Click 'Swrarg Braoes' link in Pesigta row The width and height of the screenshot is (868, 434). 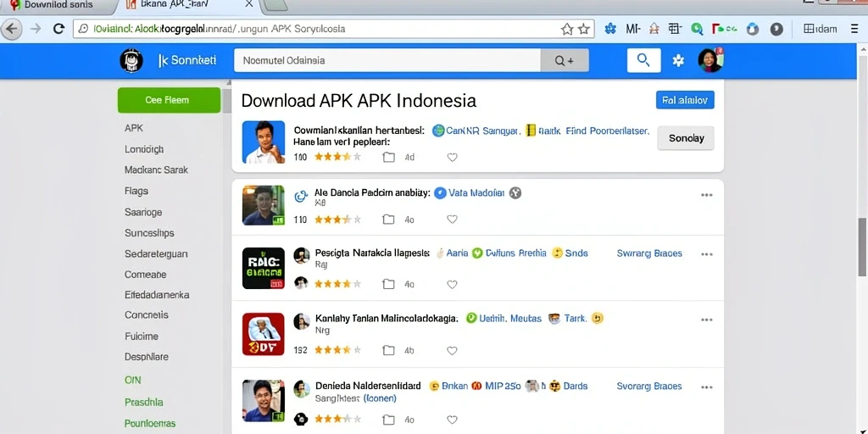click(x=649, y=253)
